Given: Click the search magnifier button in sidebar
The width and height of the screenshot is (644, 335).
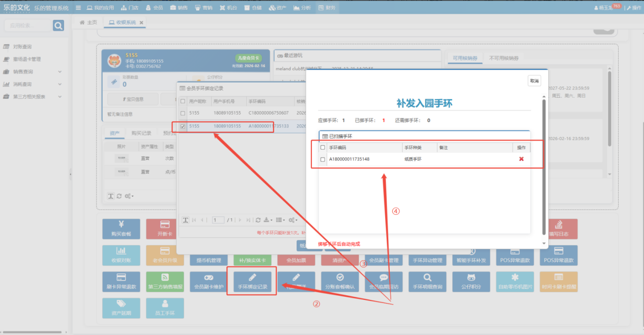Looking at the screenshot, I should pos(58,25).
